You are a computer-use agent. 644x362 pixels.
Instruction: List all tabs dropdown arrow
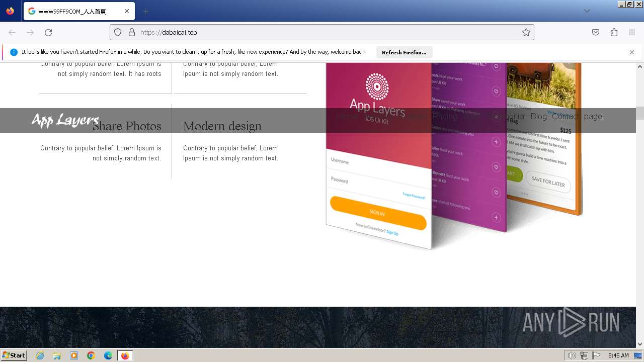tap(587, 11)
